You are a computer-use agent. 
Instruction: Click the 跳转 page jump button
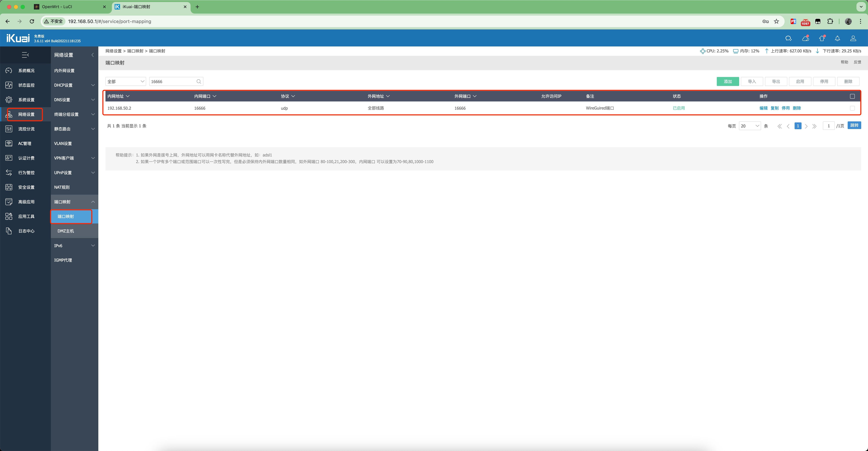click(854, 125)
